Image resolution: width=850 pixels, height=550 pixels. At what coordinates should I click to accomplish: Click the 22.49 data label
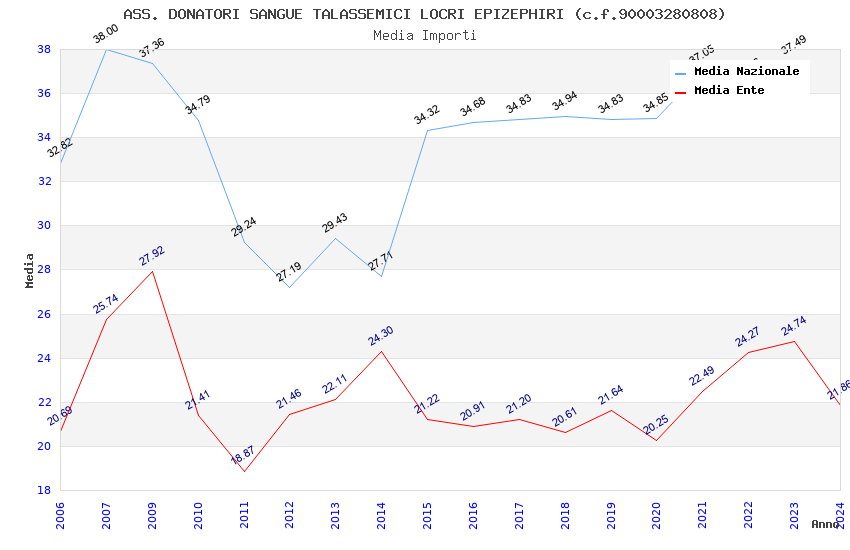(x=702, y=376)
